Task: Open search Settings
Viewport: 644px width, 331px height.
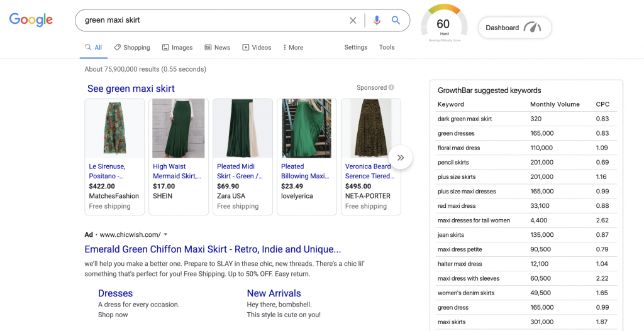Action: tap(356, 47)
